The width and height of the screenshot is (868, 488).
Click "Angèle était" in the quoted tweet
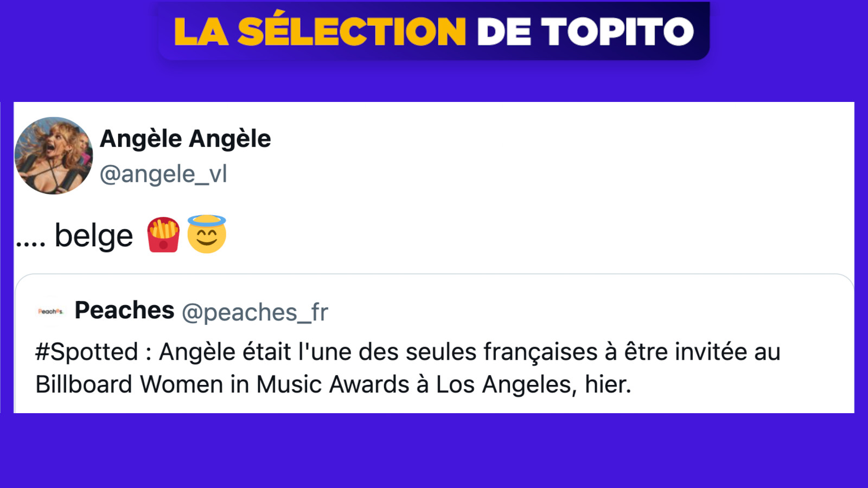coord(225,352)
